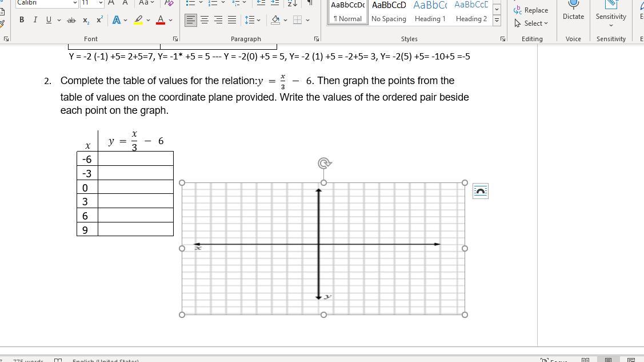Viewport: 644px width, 362px height.
Task: Open shading color dropdown arrow
Action: 286,19
